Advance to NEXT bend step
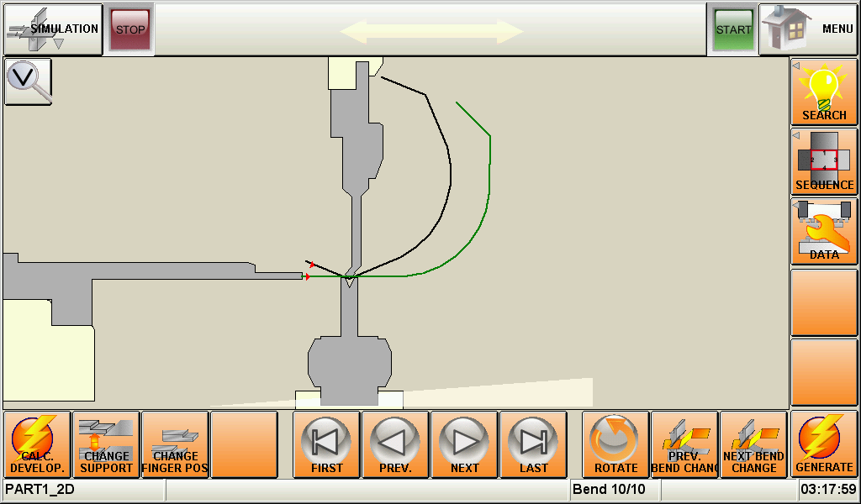The height and width of the screenshot is (504, 861). pyautogui.click(x=464, y=444)
